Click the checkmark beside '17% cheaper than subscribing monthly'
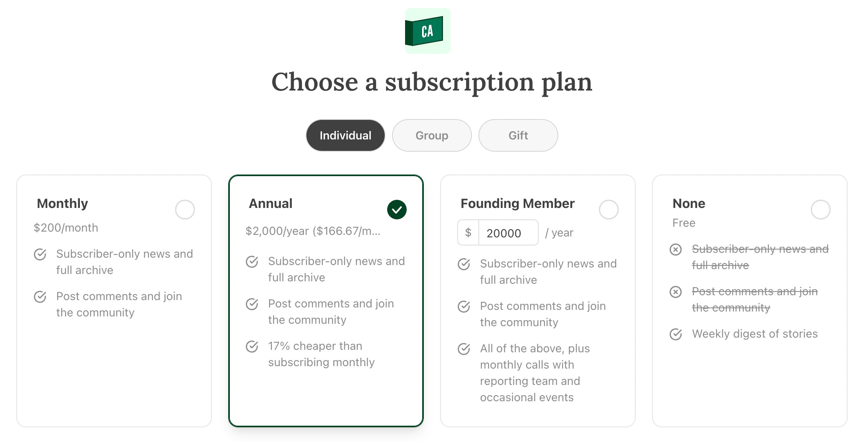The image size is (868, 442). tap(252, 347)
